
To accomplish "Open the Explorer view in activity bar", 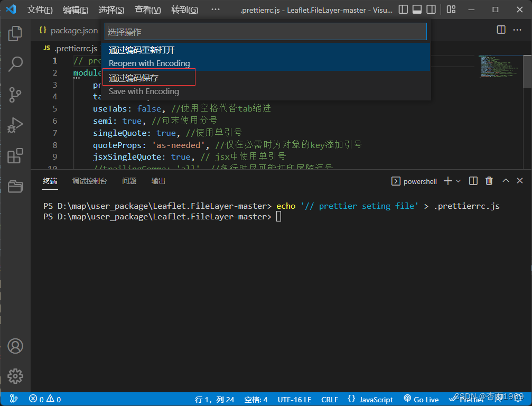I will [x=15, y=33].
